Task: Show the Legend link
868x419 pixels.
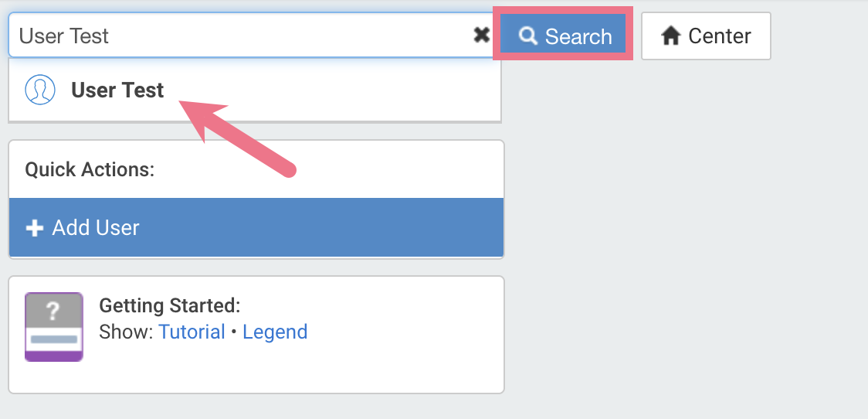Action: click(x=275, y=332)
